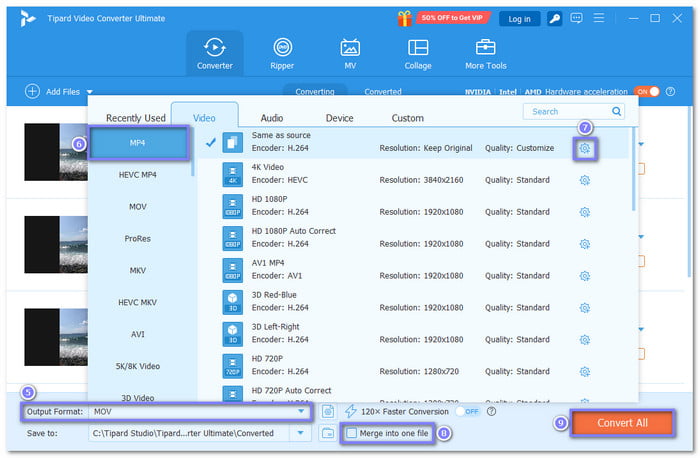Select MOV format category

tap(138, 207)
